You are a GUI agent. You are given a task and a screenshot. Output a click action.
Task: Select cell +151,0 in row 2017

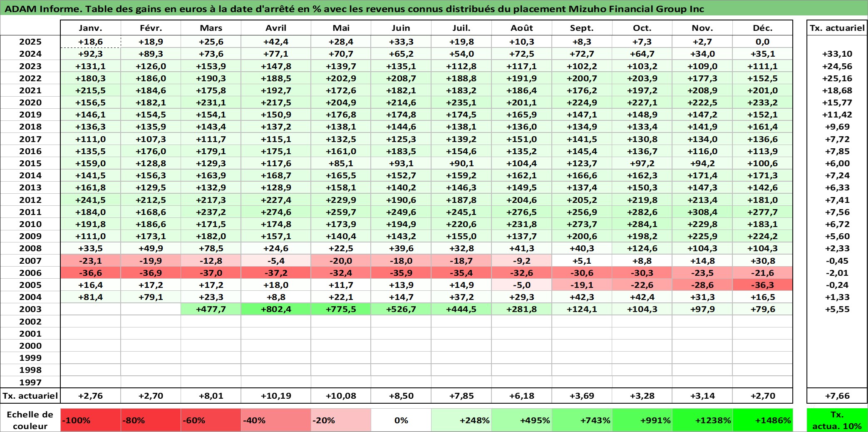[x=522, y=139]
